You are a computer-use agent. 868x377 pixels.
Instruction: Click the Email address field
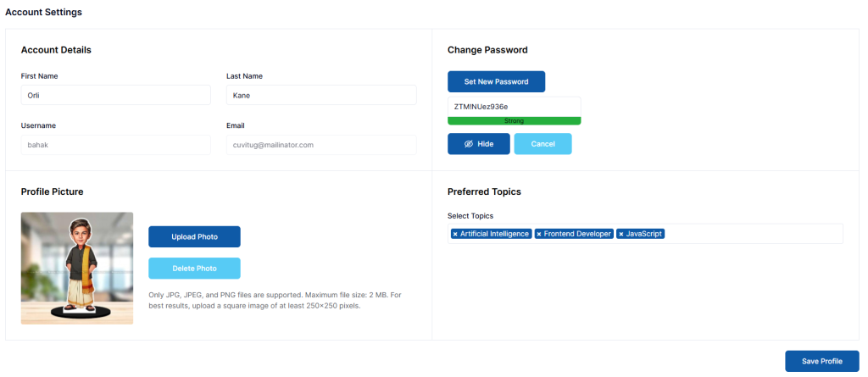click(x=321, y=145)
